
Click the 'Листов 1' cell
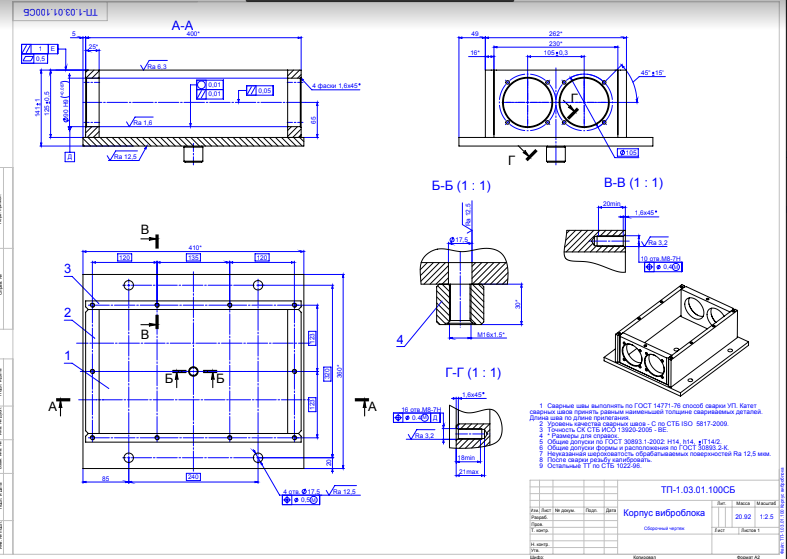click(x=750, y=530)
